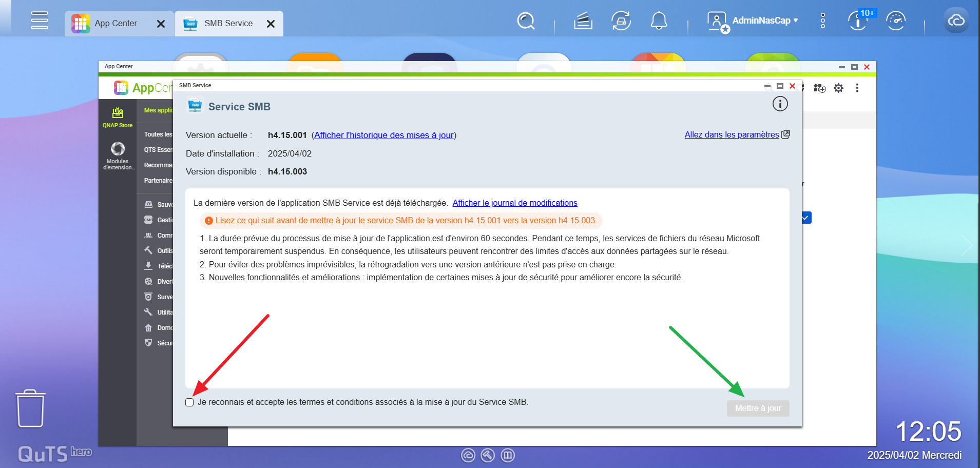980x468 pixels.
Task: Select the 'Gesti…' CMS category in App Center
Action: (x=158, y=220)
